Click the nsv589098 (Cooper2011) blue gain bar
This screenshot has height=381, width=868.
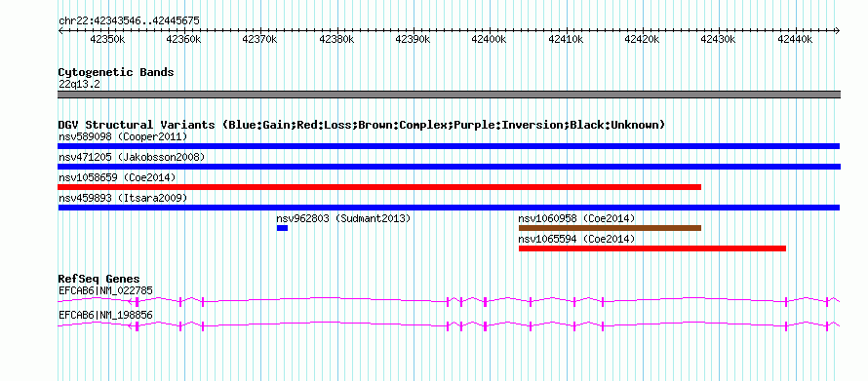(449, 146)
